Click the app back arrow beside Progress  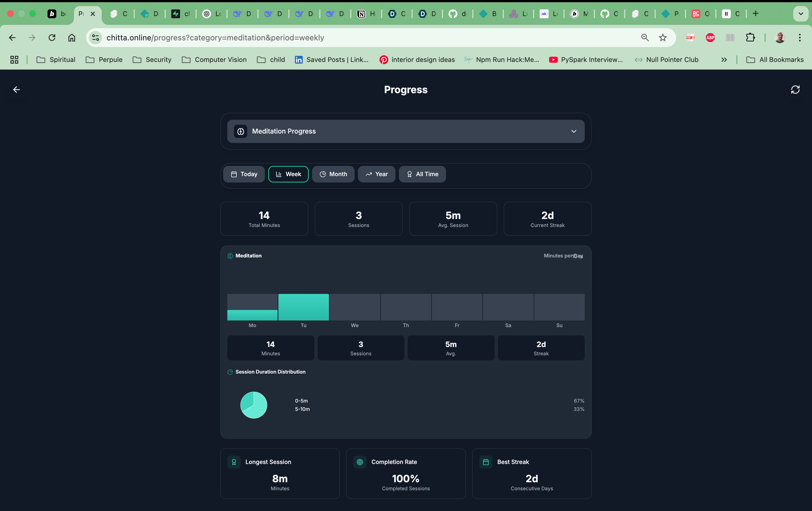pos(16,89)
